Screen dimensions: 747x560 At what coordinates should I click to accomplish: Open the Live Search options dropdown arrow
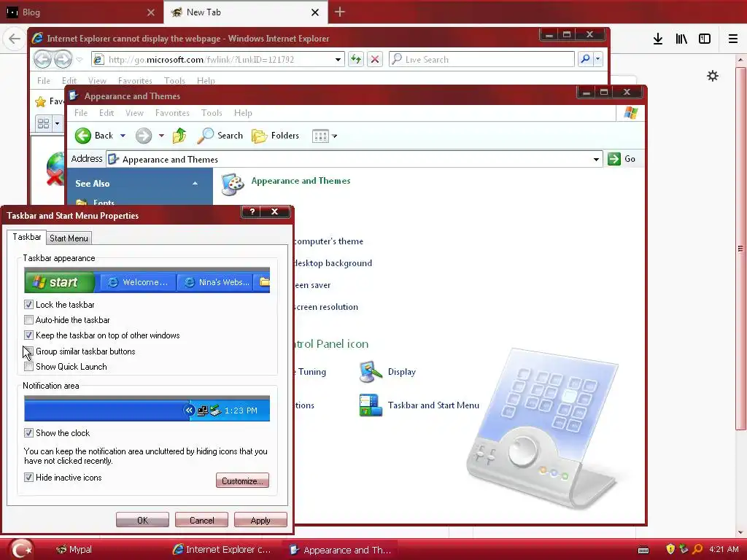(598, 59)
